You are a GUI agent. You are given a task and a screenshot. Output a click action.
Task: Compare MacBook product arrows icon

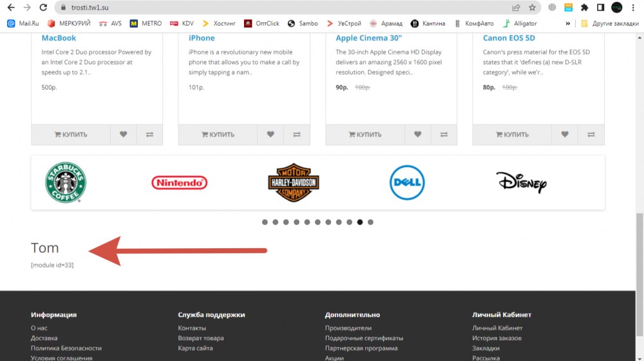(149, 135)
